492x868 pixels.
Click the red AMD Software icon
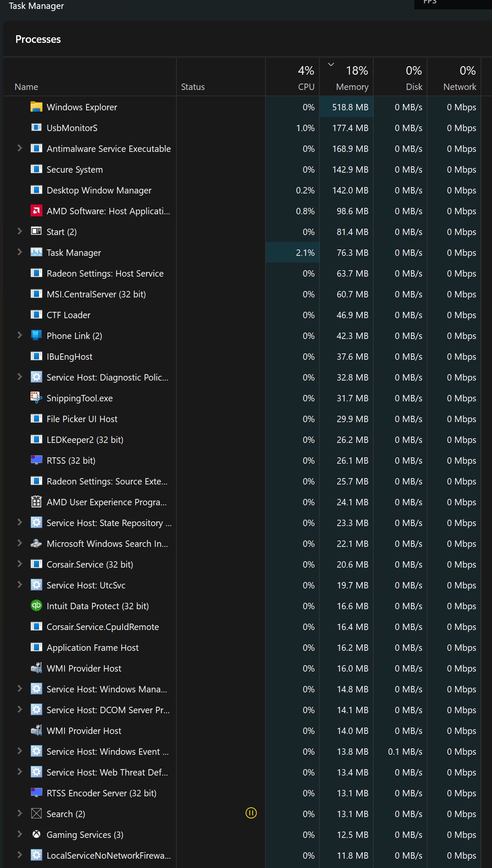36,211
